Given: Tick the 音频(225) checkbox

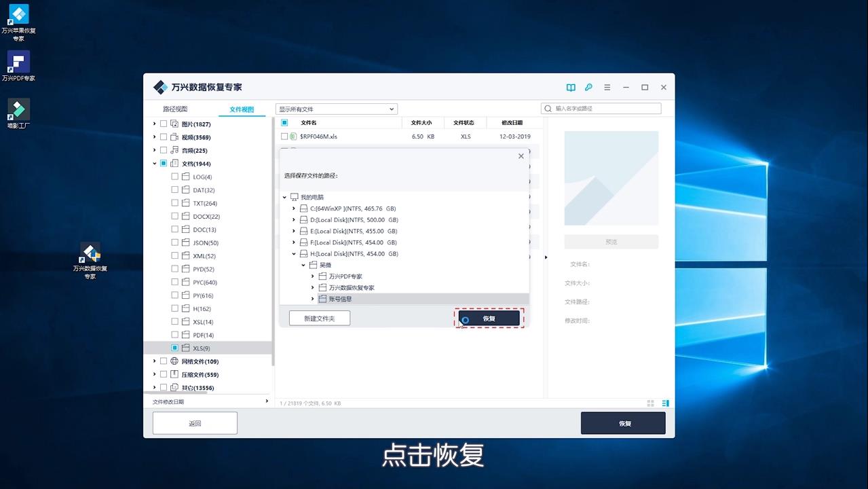Looking at the screenshot, I should [164, 150].
